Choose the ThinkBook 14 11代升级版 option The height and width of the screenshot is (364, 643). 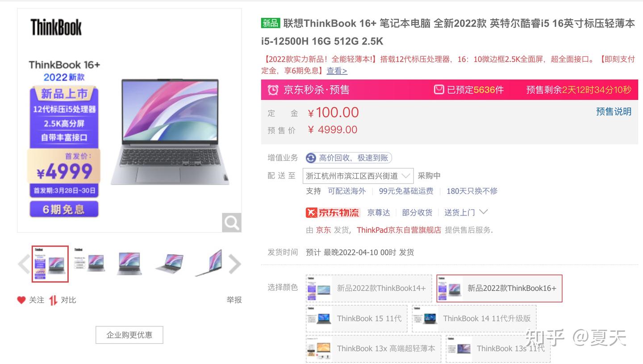[x=474, y=318]
